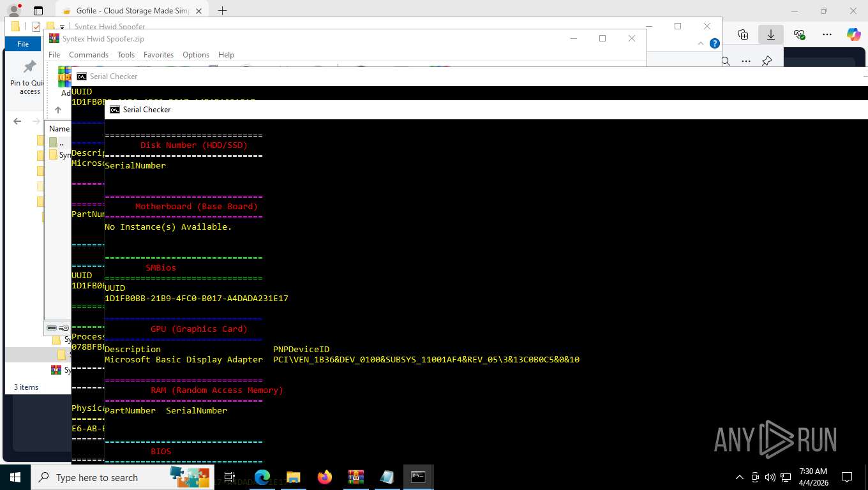The height and width of the screenshot is (490, 868).
Task: Click the WinRAR icon in Syntex zip title bar
Action: [x=54, y=38]
